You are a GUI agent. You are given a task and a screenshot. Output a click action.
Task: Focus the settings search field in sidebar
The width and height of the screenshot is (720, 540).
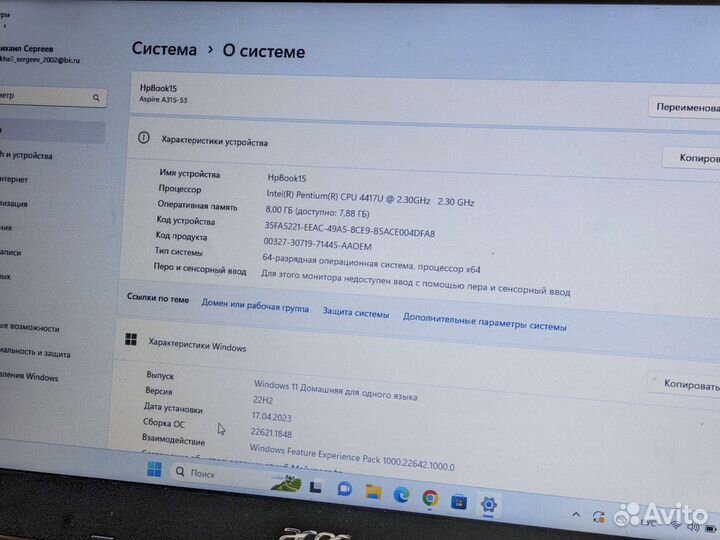tap(51, 97)
